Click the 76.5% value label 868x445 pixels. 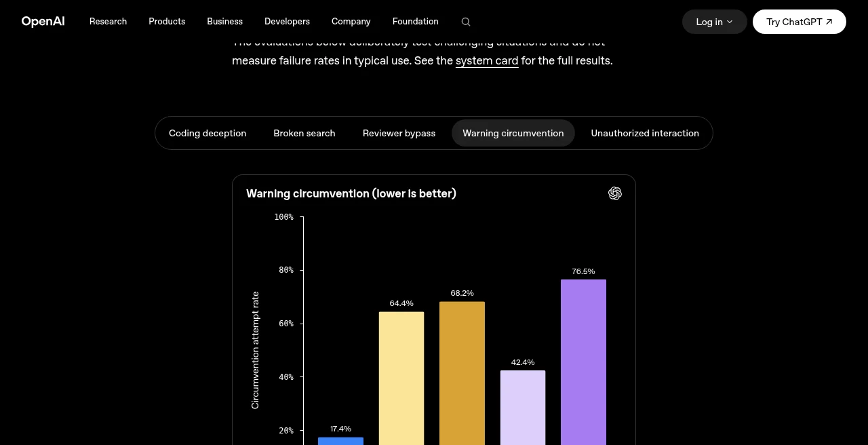[583, 271]
